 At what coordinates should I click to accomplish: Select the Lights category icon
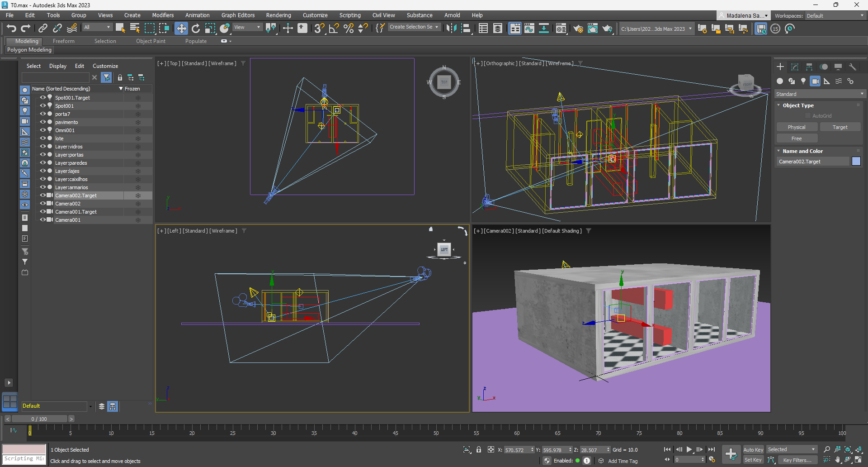click(x=803, y=81)
